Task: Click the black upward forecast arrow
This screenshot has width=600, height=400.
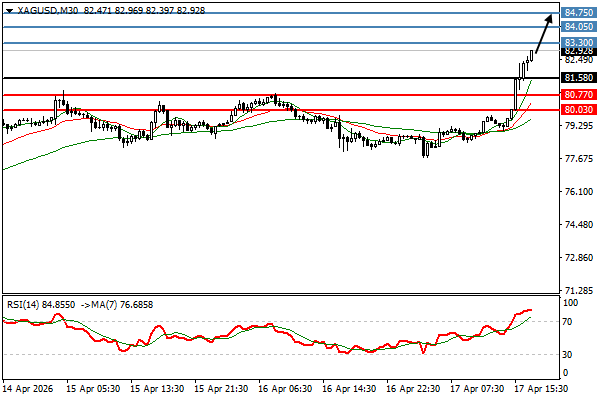Action: coord(544,37)
